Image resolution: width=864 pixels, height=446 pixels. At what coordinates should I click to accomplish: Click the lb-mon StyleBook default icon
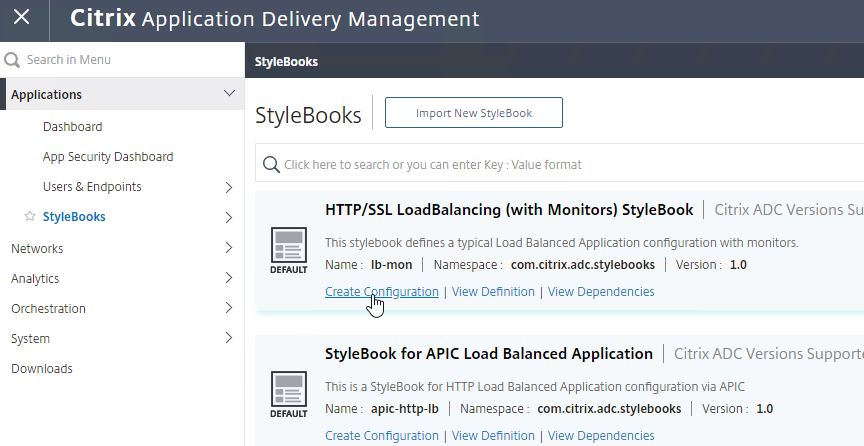coord(289,251)
